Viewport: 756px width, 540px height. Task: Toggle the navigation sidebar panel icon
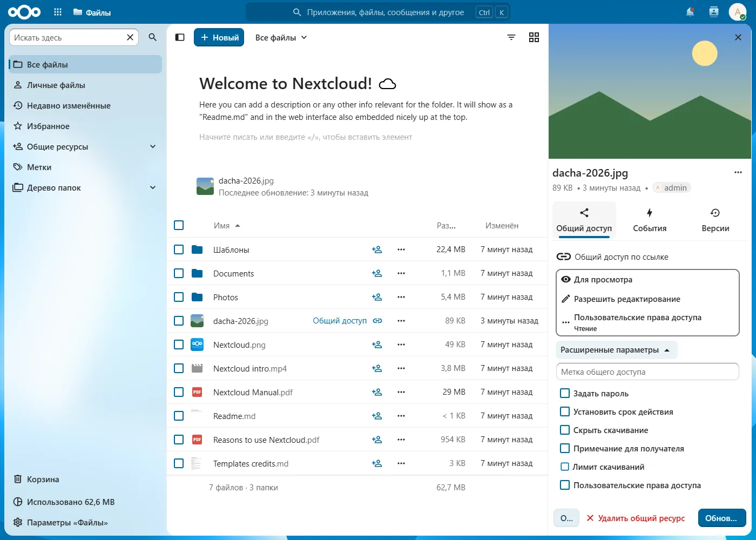180,37
